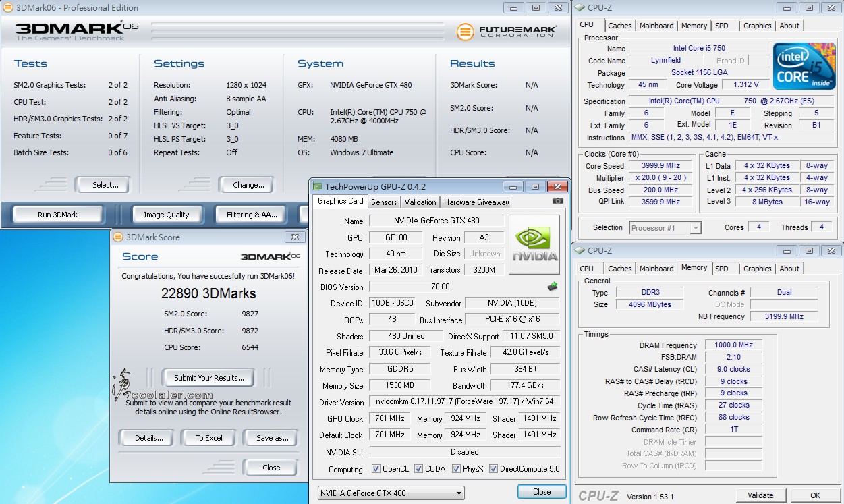Click title icon of CPU-Z window showing Memory tab
The width and height of the screenshot is (844, 504).
[x=580, y=251]
